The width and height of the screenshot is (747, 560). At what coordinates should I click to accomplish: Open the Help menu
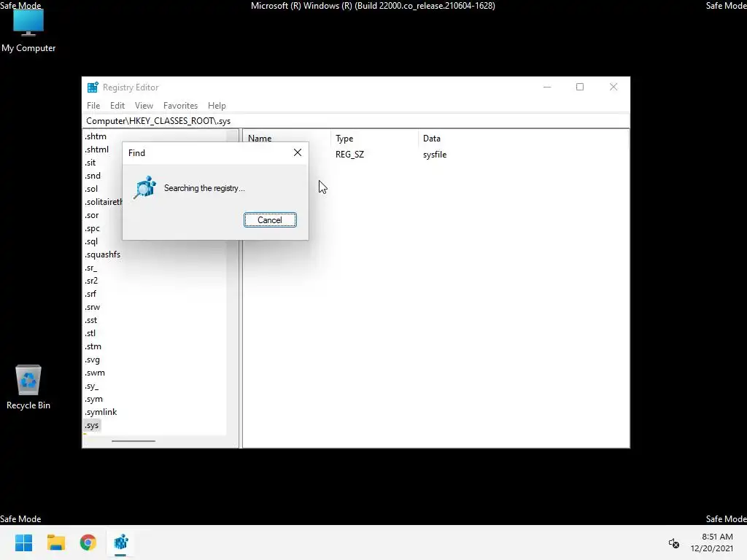pos(217,106)
